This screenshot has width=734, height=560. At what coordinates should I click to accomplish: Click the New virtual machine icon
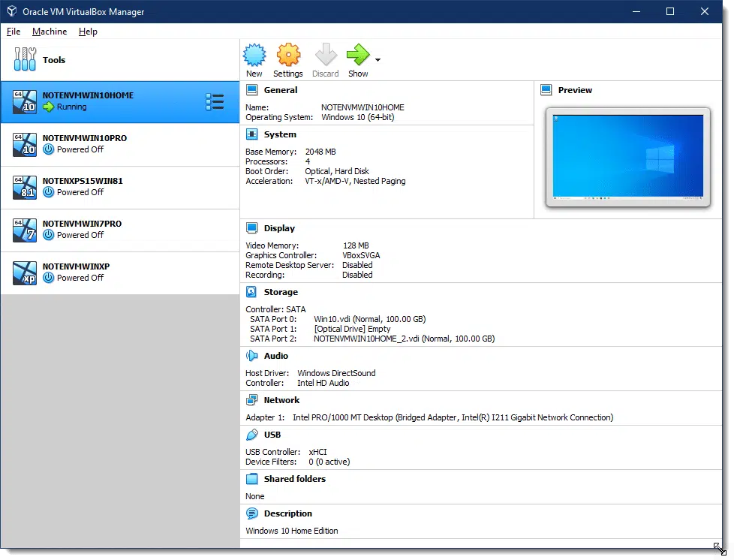click(x=254, y=55)
